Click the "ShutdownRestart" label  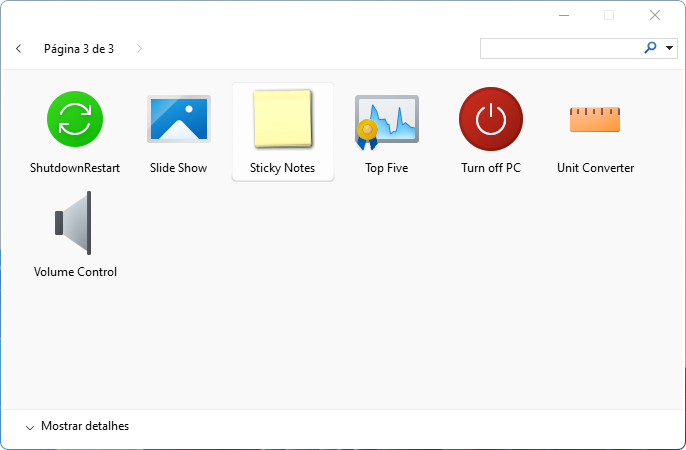pyautogui.click(x=75, y=168)
